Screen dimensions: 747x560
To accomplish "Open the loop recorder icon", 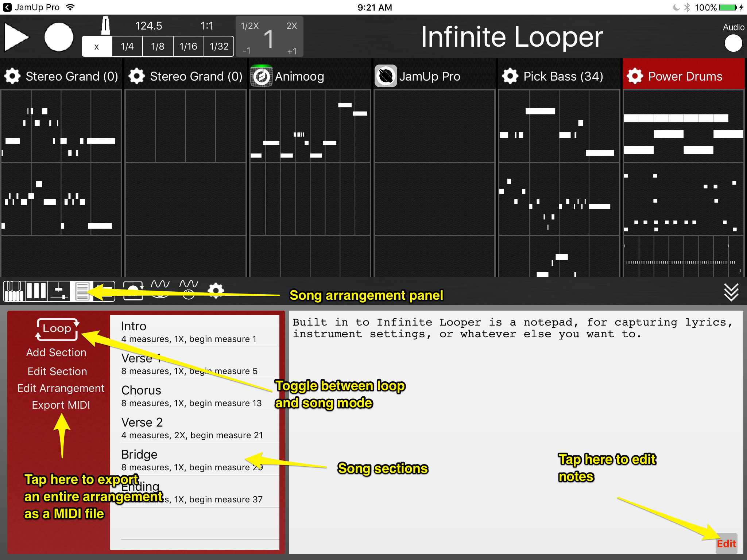I will coord(133,291).
